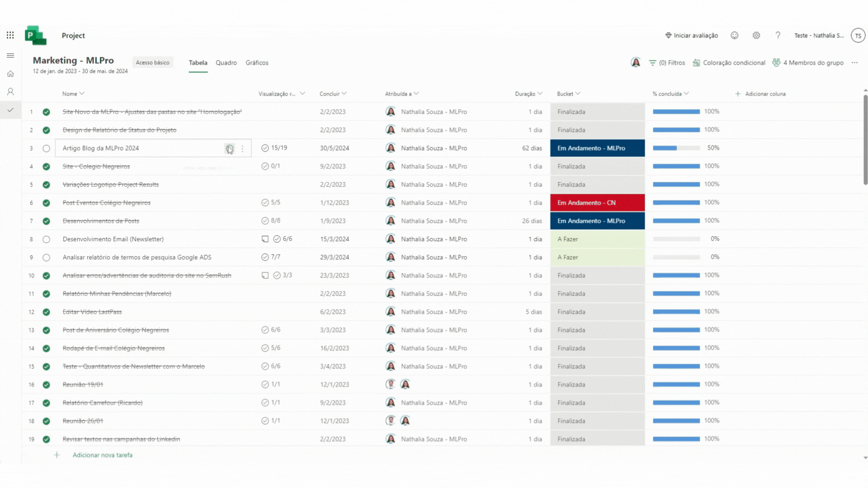
Task: Click the Project app logo
Action: [36, 35]
